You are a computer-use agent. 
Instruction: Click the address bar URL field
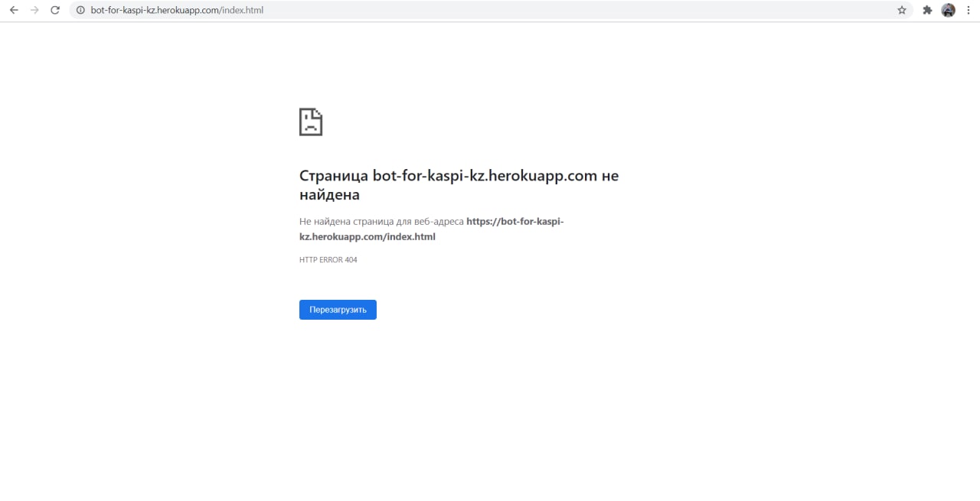pos(490,10)
